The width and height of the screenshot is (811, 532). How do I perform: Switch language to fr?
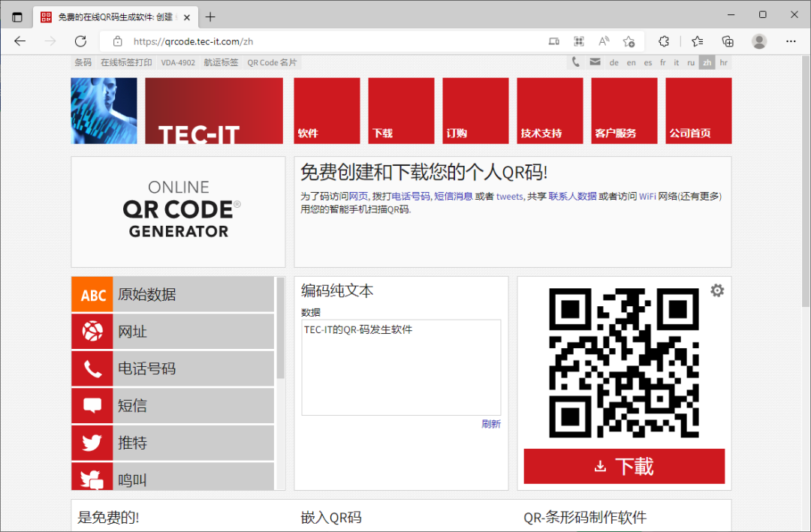pos(663,62)
